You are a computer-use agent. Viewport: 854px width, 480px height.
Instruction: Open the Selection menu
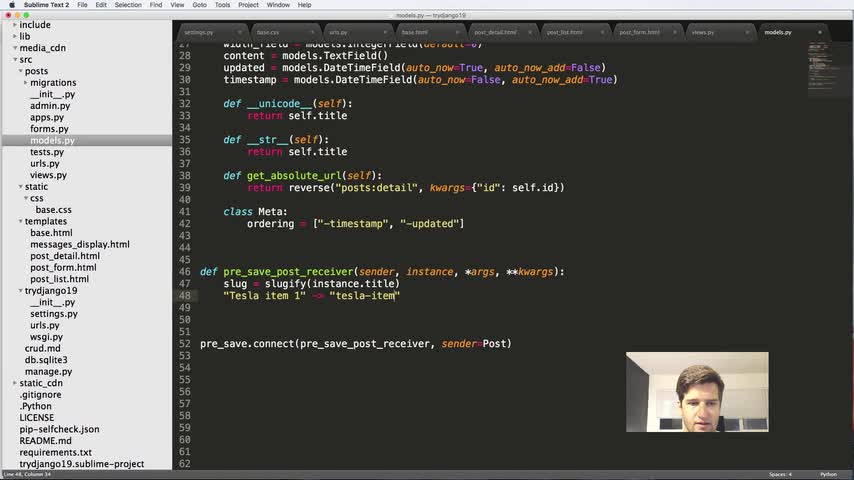click(128, 5)
